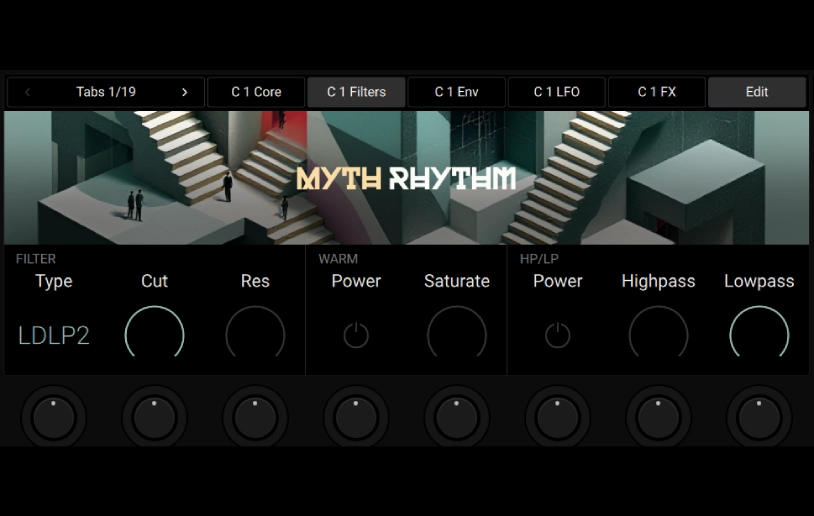Switch to the C 1 Core tab

[x=256, y=92]
